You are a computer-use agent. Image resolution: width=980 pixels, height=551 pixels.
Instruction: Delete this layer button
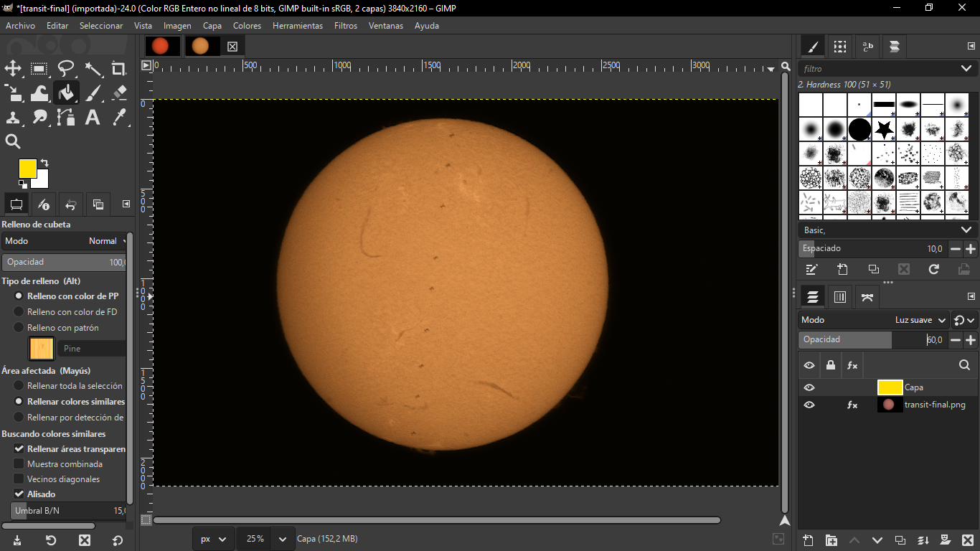[968, 540]
